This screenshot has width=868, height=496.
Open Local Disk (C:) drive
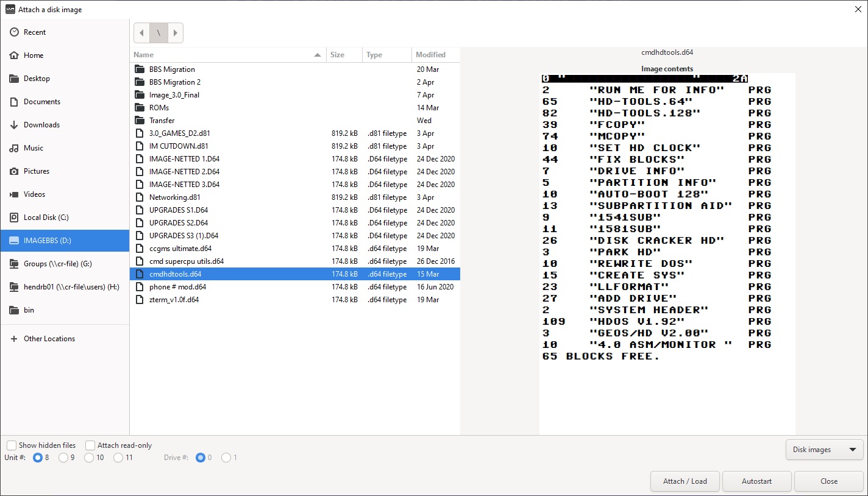pyautogui.click(x=65, y=218)
